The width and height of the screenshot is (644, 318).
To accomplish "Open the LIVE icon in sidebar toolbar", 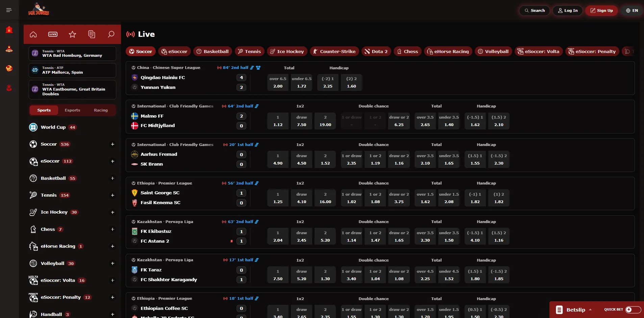I will (53, 34).
